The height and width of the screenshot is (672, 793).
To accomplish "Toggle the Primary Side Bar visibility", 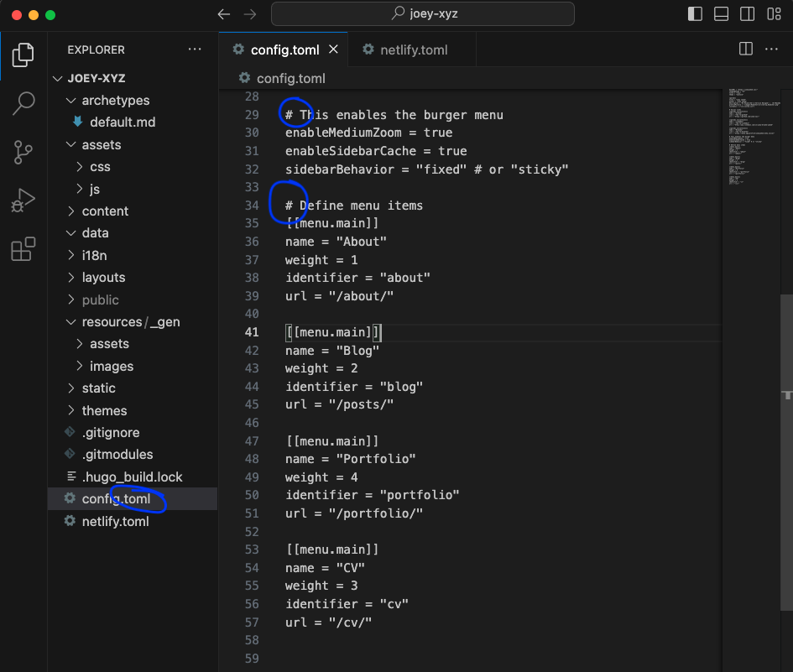I will (695, 14).
